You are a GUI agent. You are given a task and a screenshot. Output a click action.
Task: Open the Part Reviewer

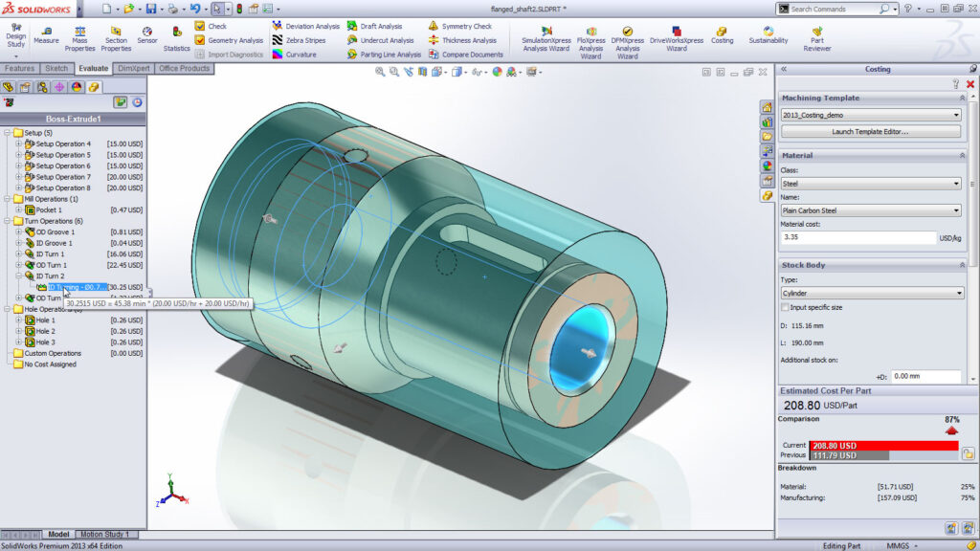(x=815, y=38)
